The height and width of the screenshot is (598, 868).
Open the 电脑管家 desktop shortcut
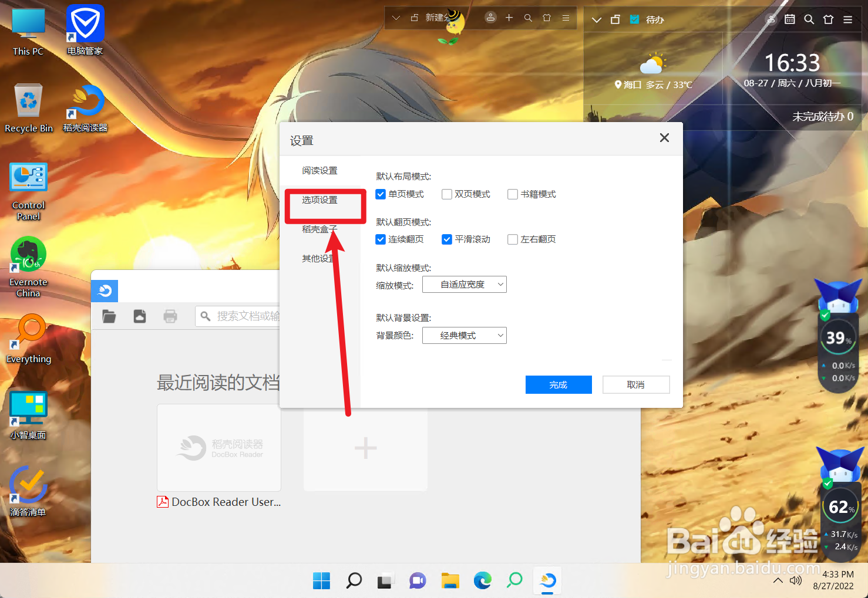click(x=85, y=31)
